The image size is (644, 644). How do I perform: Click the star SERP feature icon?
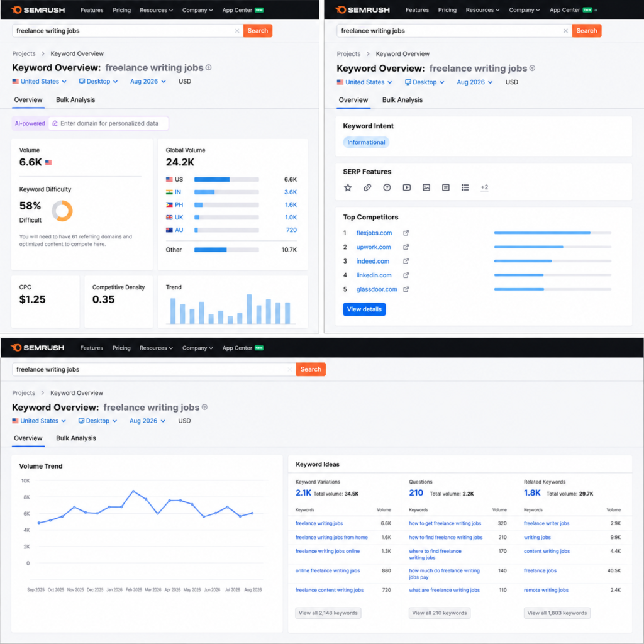click(x=348, y=187)
